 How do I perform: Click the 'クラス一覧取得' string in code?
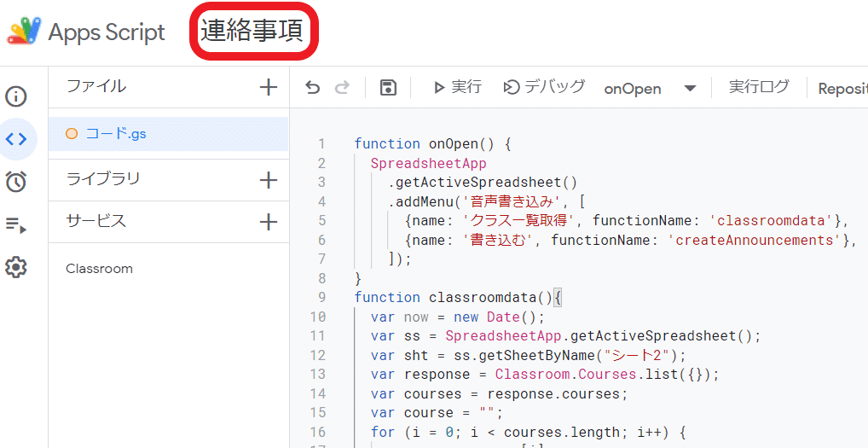520,220
